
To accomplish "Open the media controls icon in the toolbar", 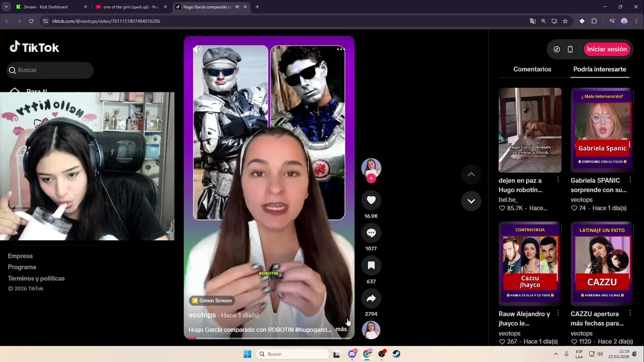I will point(612,21).
